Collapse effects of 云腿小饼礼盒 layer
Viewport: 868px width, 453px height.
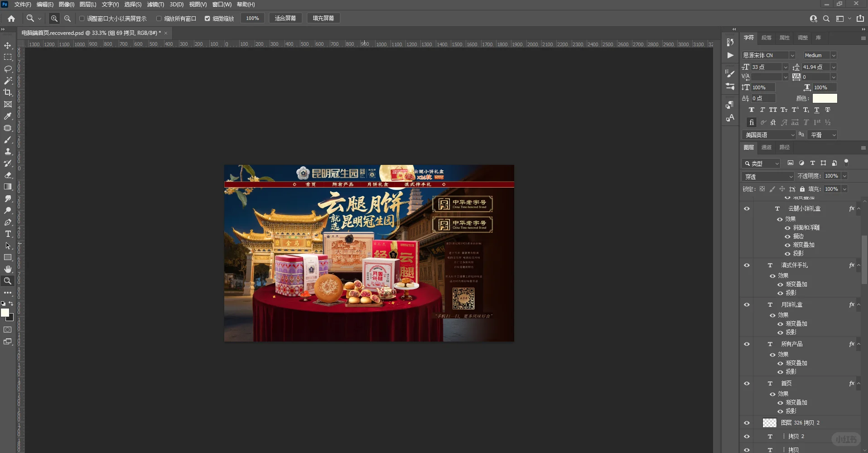pyautogui.click(x=858, y=209)
